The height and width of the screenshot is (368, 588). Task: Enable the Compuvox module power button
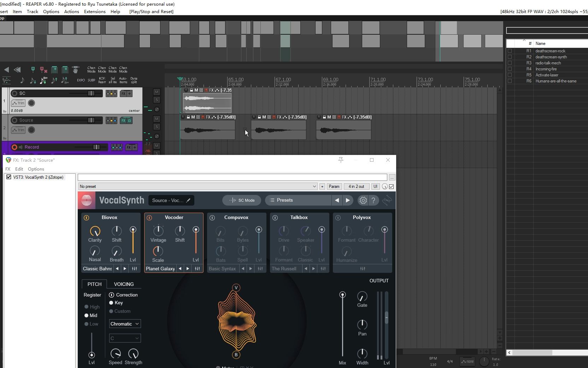(x=212, y=218)
